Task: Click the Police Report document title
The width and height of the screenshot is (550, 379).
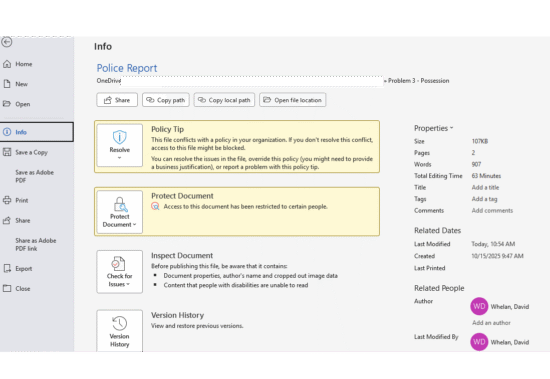Action: 127,68
